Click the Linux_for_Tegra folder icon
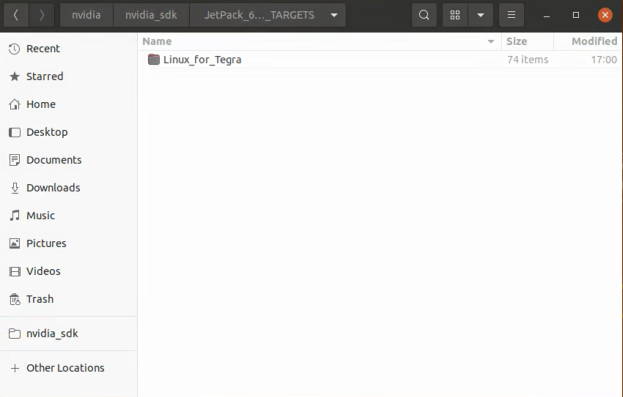This screenshot has height=397, width=623. tap(154, 60)
